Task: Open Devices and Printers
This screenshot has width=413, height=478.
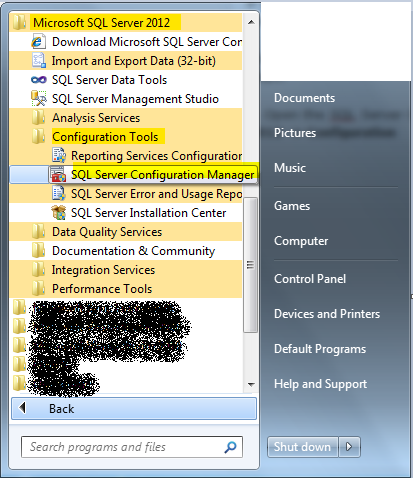Action: (327, 314)
